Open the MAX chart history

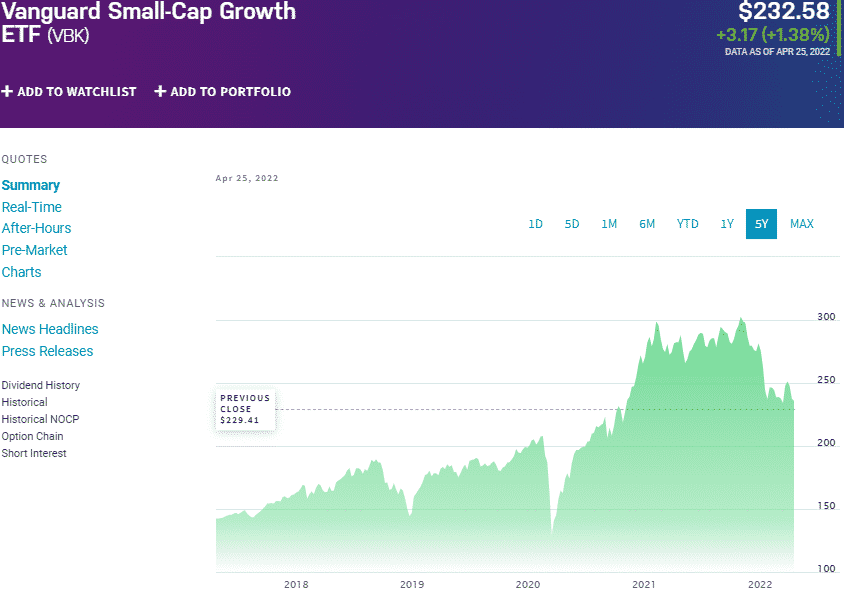click(801, 224)
